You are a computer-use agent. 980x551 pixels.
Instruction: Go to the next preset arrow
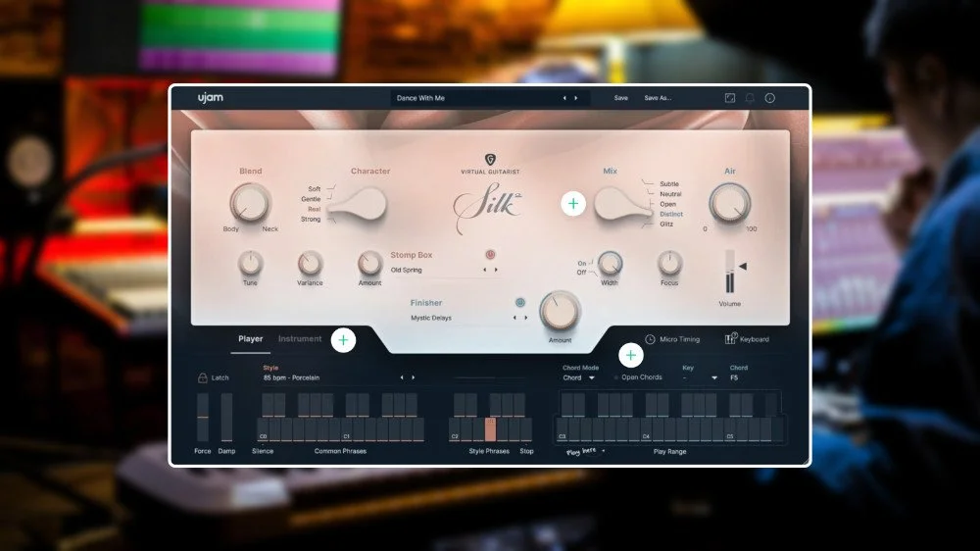[575, 98]
